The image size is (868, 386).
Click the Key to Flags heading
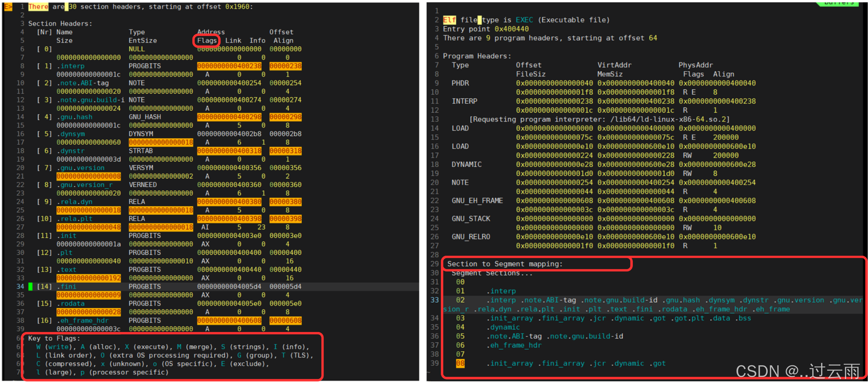click(x=54, y=338)
